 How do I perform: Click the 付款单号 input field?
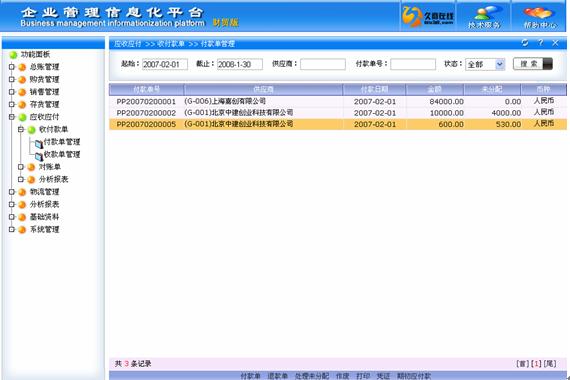click(413, 64)
